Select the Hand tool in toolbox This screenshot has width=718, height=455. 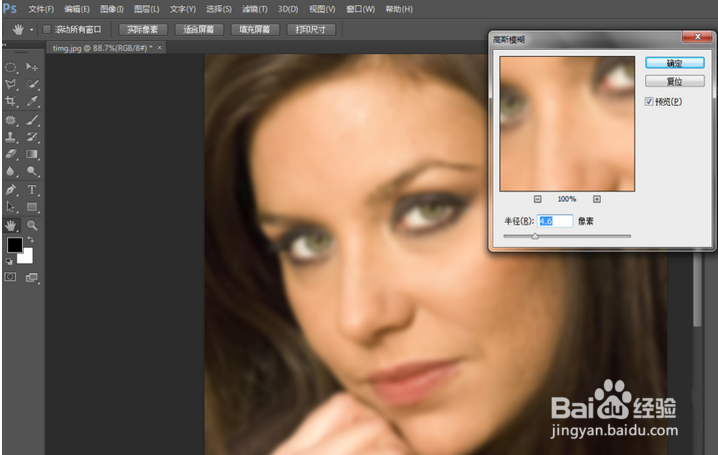tap(11, 225)
